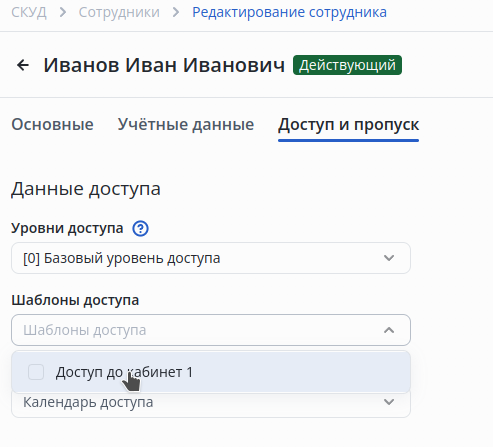Screen dimensions: 493x447
Task: Expand the Уровни доступа dropdown chevron
Action: (389, 258)
